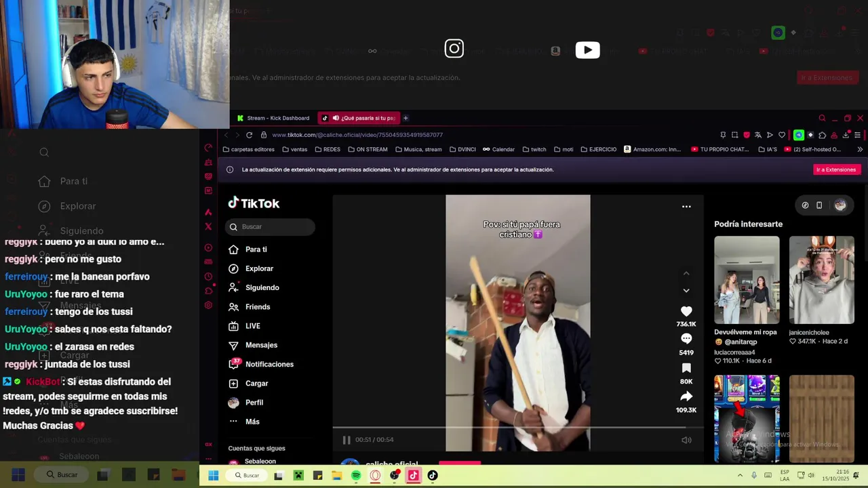Switch to Stream - Kick Dashboard tab
The image size is (868, 488).
click(273, 118)
